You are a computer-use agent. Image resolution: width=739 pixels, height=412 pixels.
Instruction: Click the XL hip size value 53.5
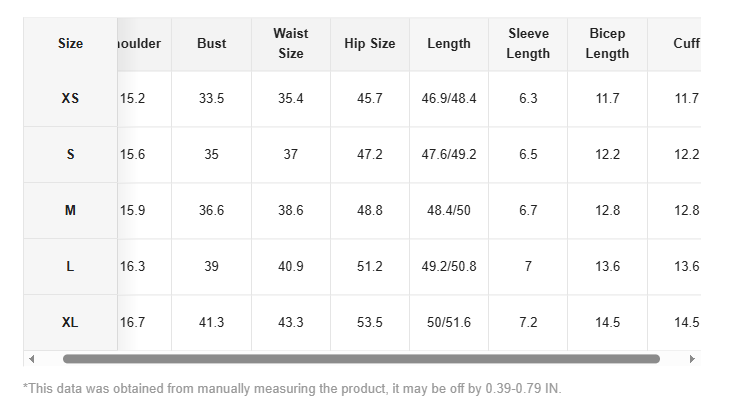tap(369, 323)
